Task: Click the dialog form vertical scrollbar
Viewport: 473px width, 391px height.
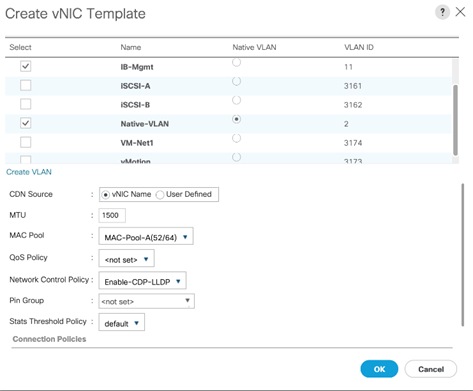Action: coord(462,255)
